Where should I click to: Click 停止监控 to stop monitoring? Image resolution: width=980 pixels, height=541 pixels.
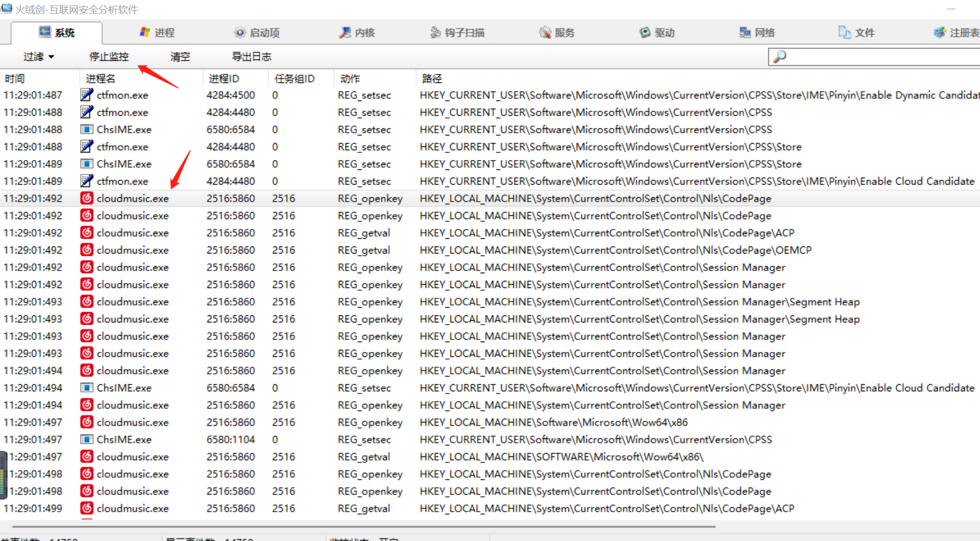(x=109, y=57)
